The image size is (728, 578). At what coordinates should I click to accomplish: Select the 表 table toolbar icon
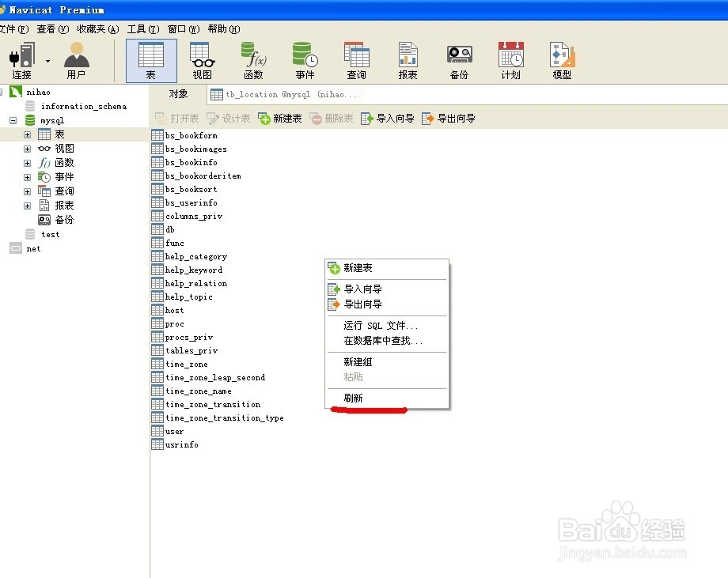tap(151, 61)
